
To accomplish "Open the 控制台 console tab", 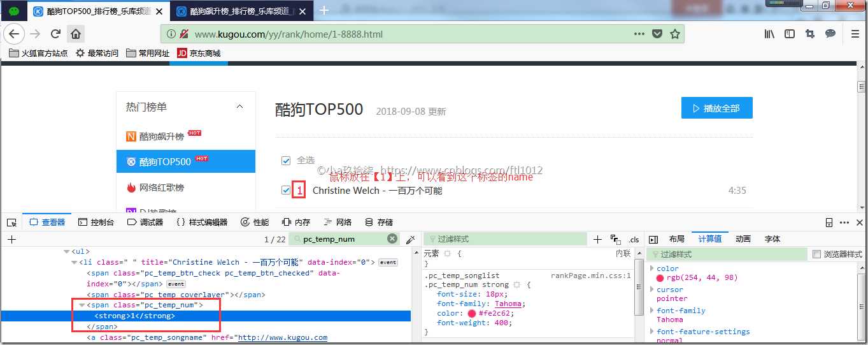I will click(x=96, y=222).
